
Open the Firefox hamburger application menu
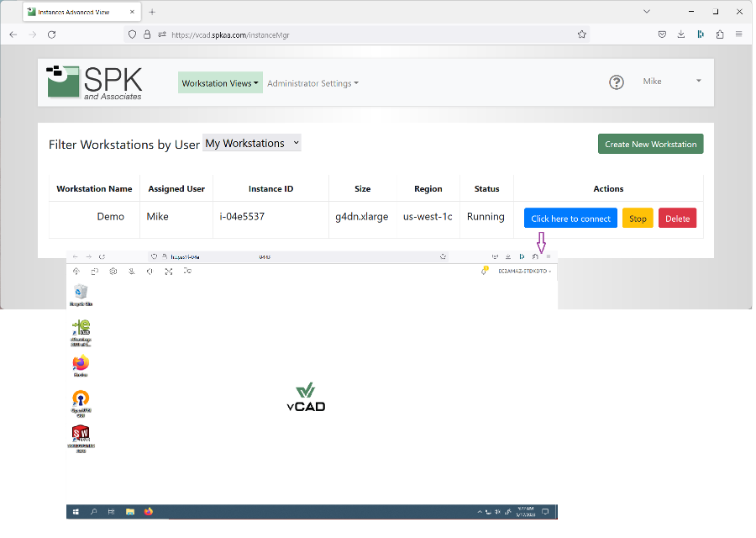(x=738, y=34)
